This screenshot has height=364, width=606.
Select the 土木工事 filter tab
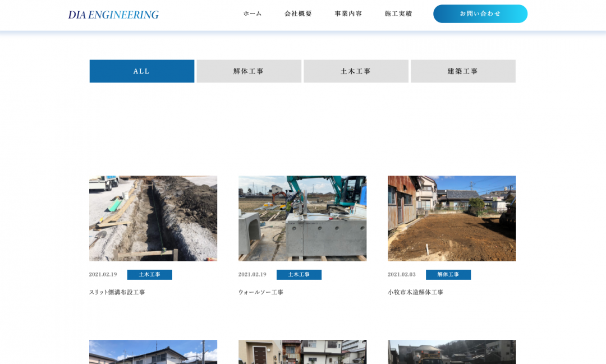(356, 71)
